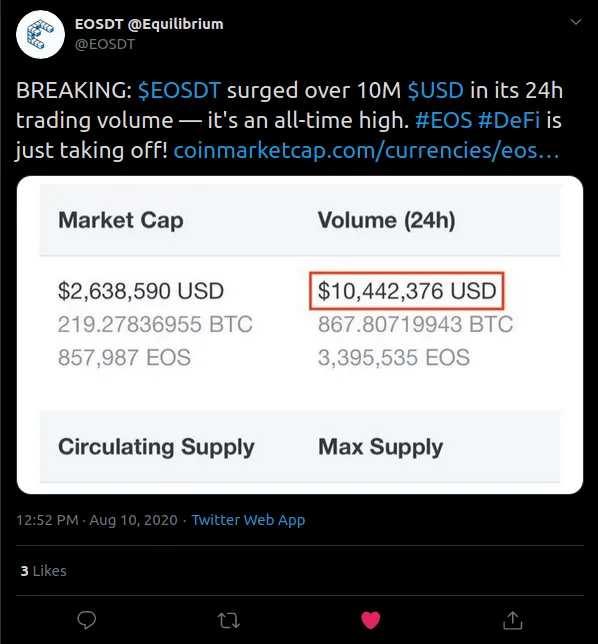Click the highlighted $10,442,376 USD volume
The image size is (598, 644).
(x=407, y=291)
